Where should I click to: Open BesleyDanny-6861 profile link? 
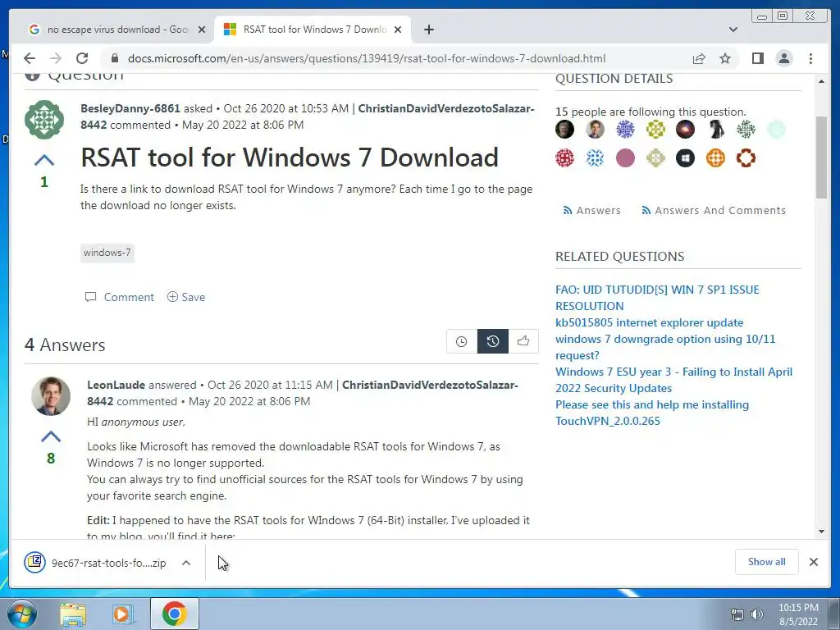(x=130, y=108)
